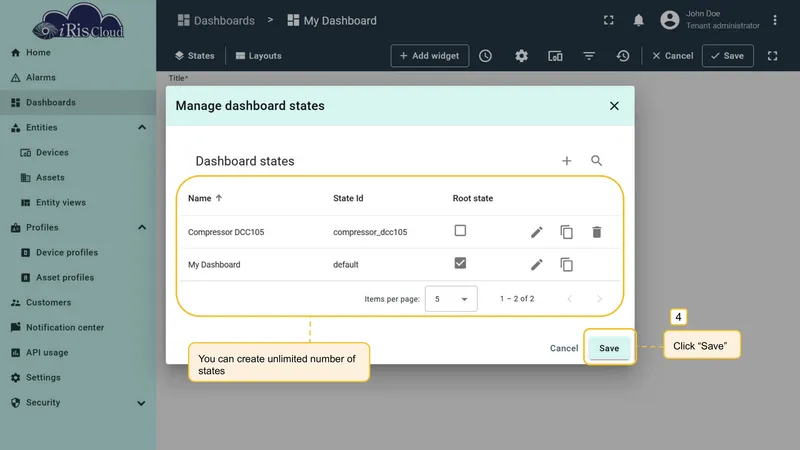Expand dashboard fullscreen icon in toolbar
This screenshot has width=800, height=450.
(x=772, y=56)
